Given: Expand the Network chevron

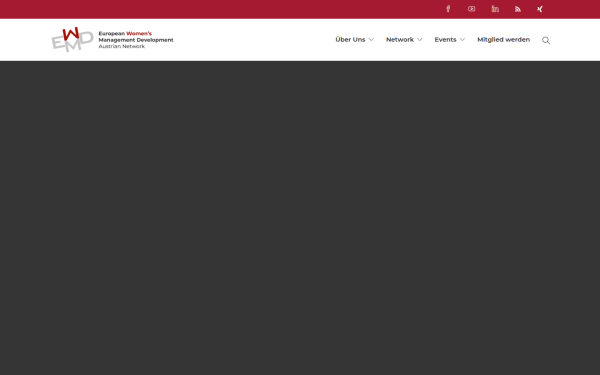Looking at the screenshot, I should pos(420,40).
